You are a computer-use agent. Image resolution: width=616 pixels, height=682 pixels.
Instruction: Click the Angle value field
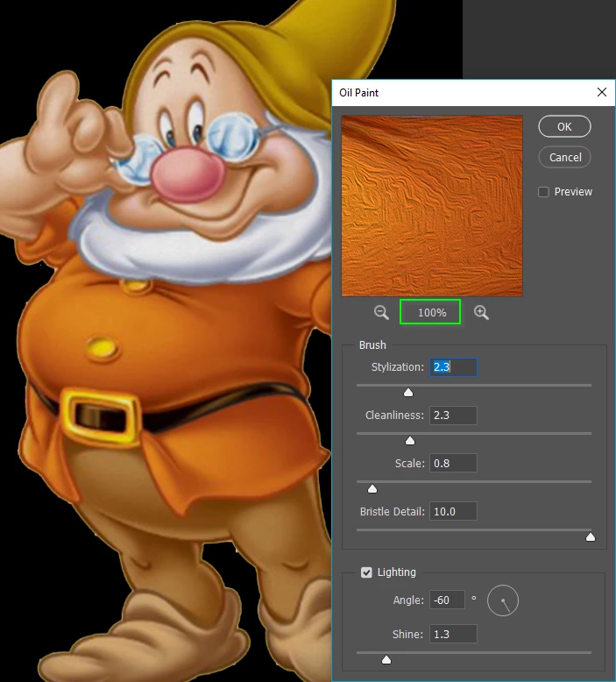coord(448,600)
